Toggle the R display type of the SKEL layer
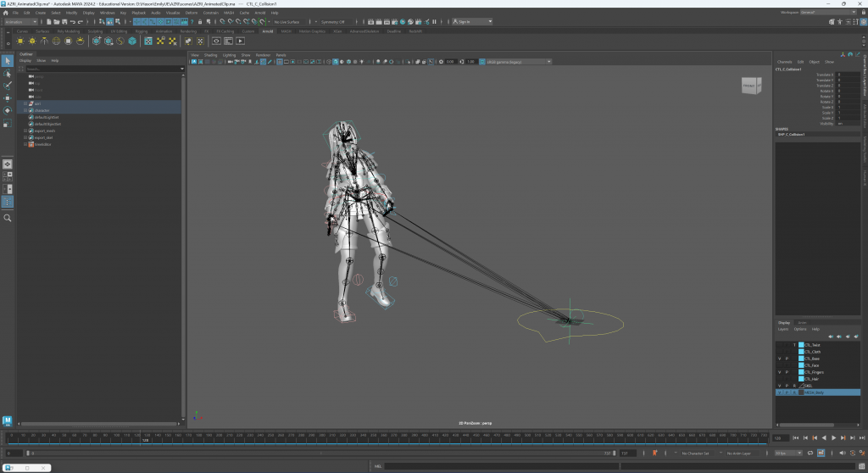 794,386
